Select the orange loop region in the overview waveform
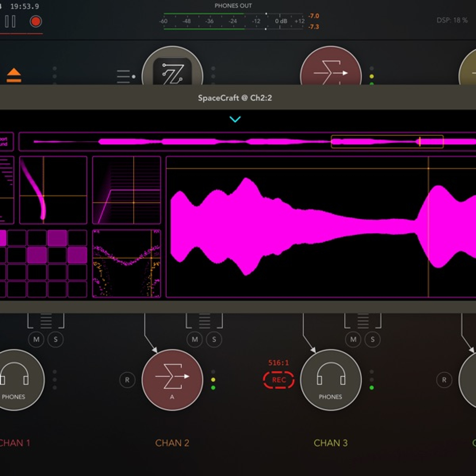 click(387, 141)
